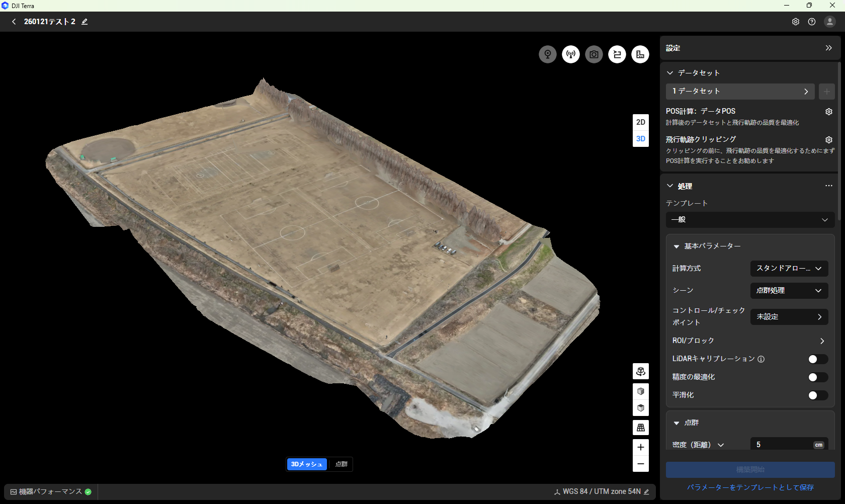Open the measurement ruler tool icon
845x504 pixels.
pyautogui.click(x=640, y=54)
